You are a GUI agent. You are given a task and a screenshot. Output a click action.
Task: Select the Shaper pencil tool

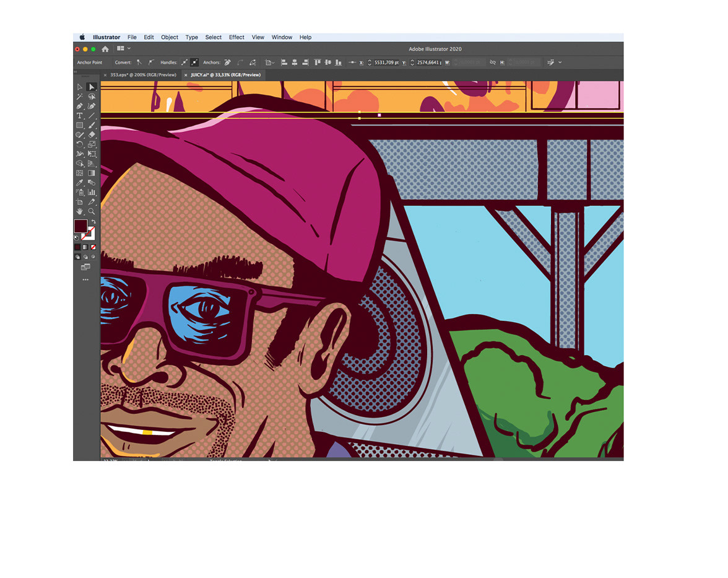79,135
